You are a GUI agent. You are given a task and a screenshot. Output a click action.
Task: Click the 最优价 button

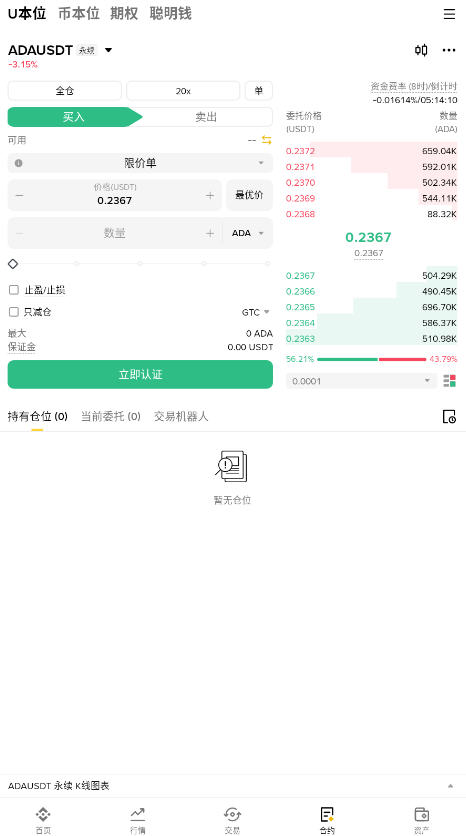click(249, 195)
